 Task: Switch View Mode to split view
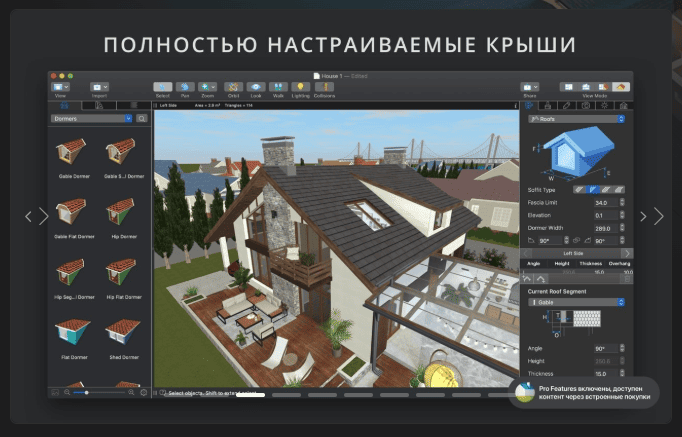(603, 87)
